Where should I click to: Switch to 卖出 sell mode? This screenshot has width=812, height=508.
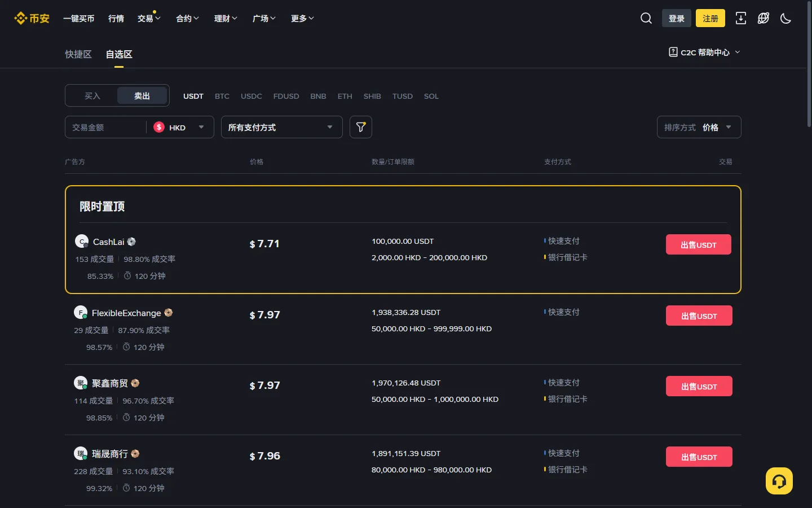click(x=142, y=96)
